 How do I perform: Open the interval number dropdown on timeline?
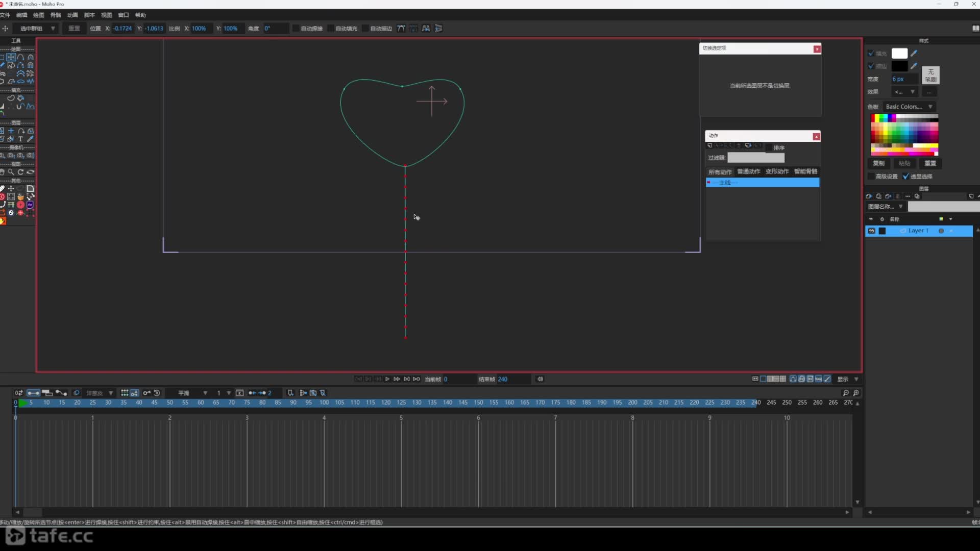coord(223,393)
